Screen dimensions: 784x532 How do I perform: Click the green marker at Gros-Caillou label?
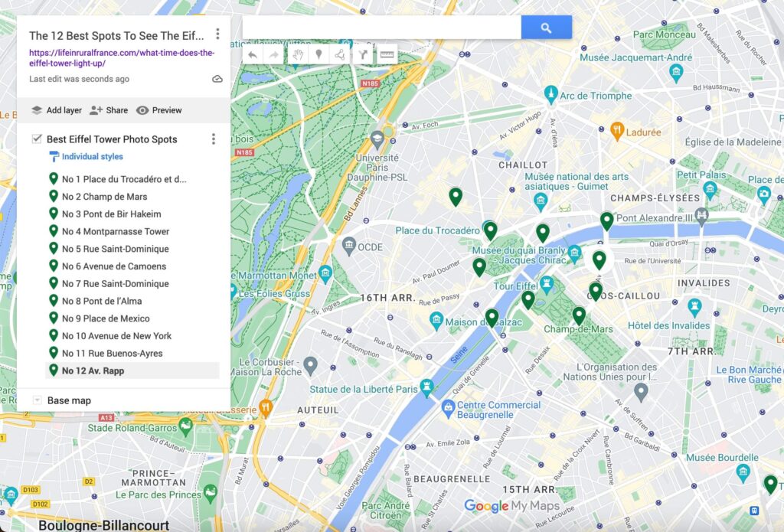coord(595,291)
